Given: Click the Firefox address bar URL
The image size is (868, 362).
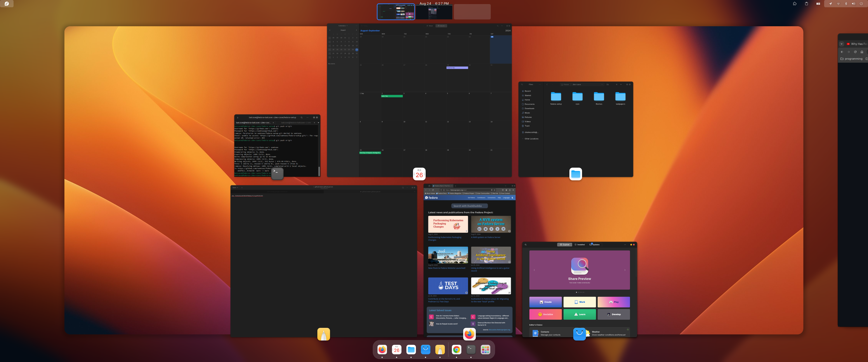Looking at the screenshot, I should click(456, 190).
